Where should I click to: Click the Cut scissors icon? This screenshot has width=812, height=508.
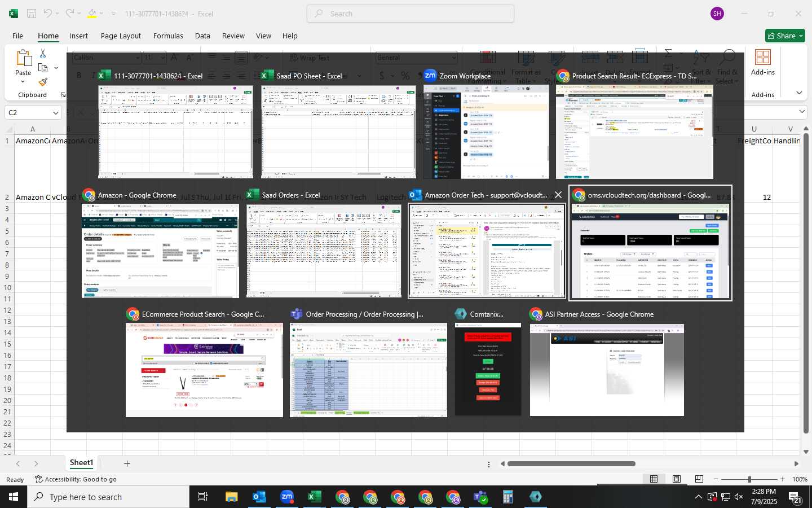[43, 53]
